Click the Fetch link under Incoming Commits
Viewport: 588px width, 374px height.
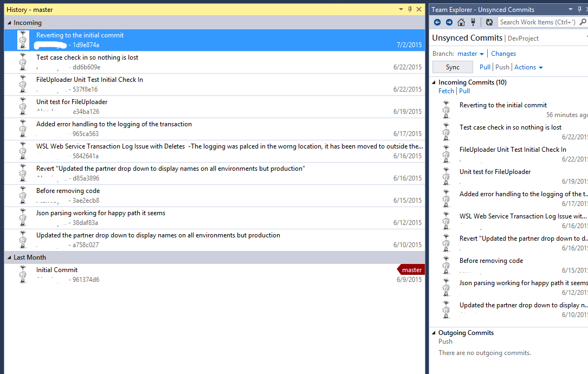[x=446, y=91]
